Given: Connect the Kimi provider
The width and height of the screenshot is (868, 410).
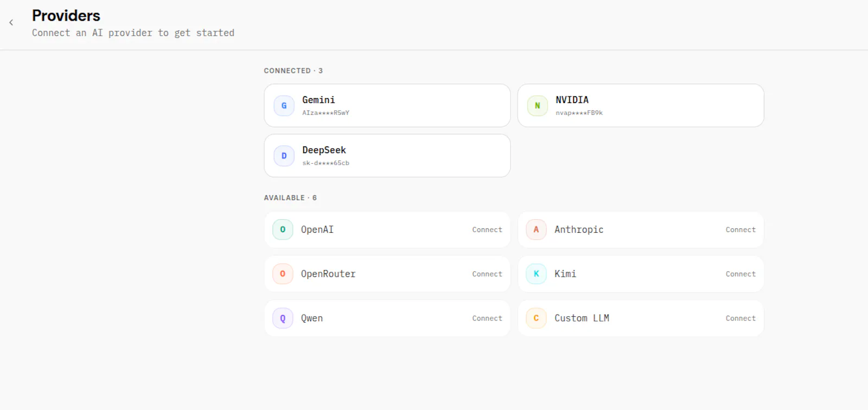Looking at the screenshot, I should [x=741, y=274].
